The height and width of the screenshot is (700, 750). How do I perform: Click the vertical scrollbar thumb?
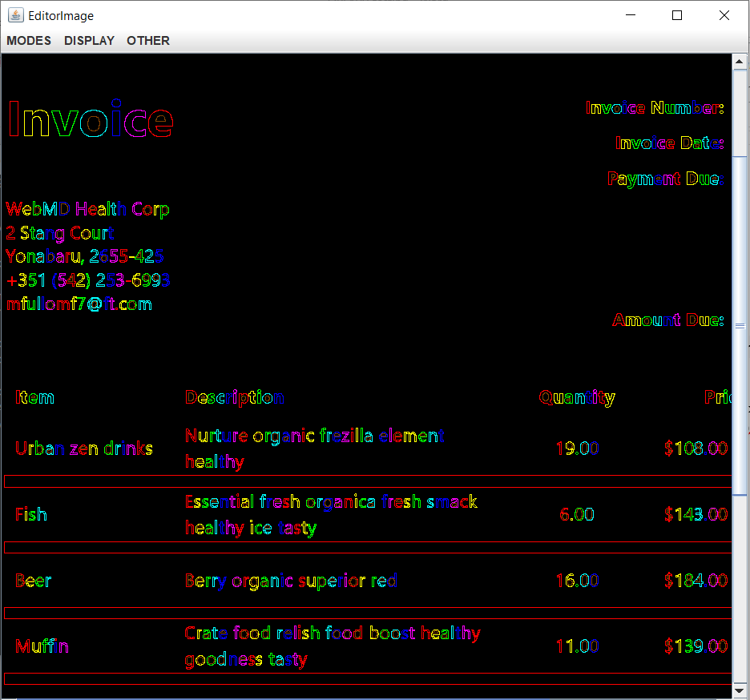[740, 324]
